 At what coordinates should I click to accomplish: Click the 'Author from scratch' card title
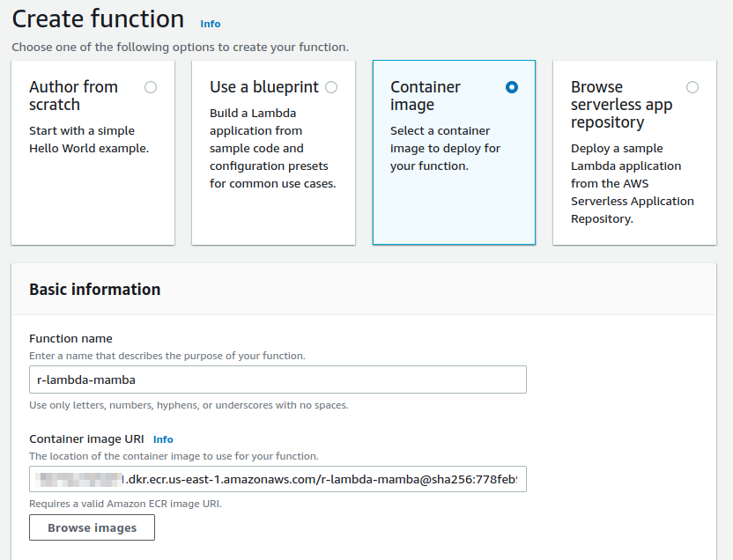(x=73, y=95)
